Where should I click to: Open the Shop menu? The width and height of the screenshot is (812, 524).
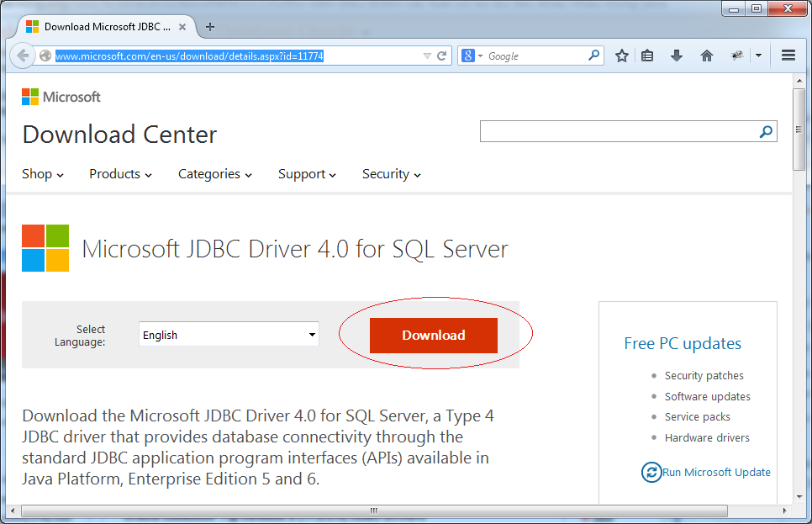pyautogui.click(x=43, y=174)
